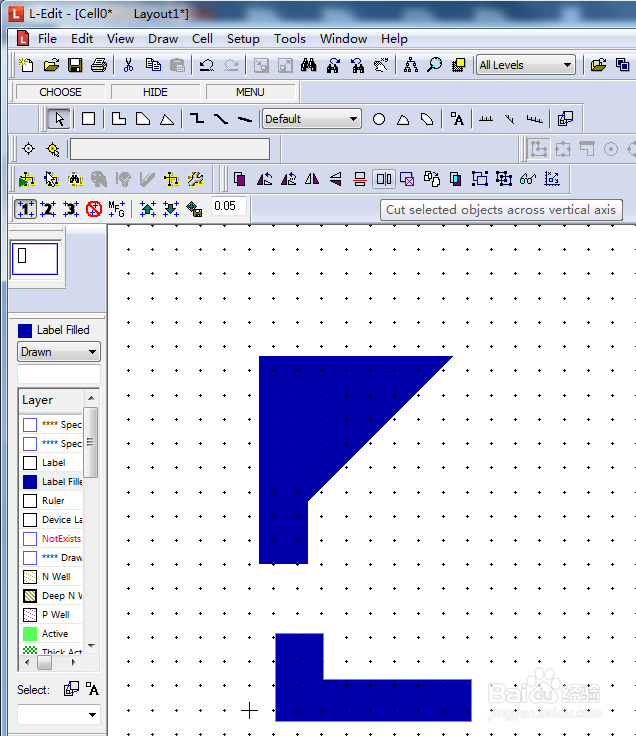
Task: Select the Box drawing tool
Action: pos(88,119)
